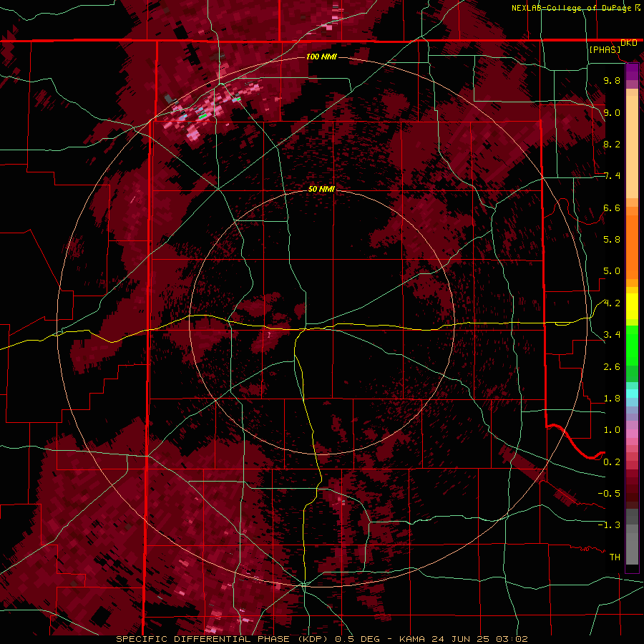Click the 9.8 scale value
Viewport: 644px width, 644px height.
pyautogui.click(x=612, y=80)
